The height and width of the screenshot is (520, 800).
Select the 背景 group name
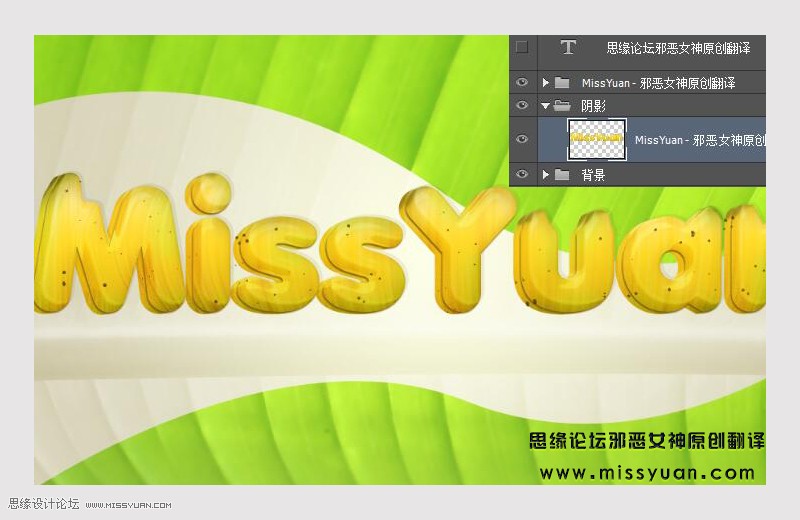[x=593, y=175]
